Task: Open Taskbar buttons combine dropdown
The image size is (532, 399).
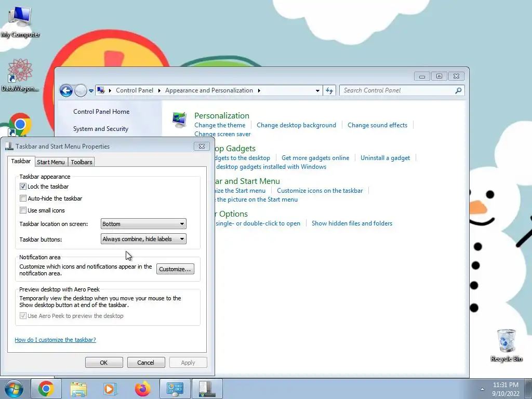Action: click(143, 239)
